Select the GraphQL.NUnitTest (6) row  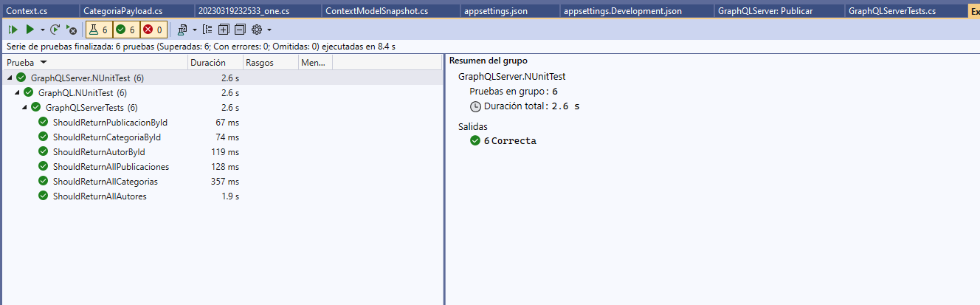coord(221,93)
